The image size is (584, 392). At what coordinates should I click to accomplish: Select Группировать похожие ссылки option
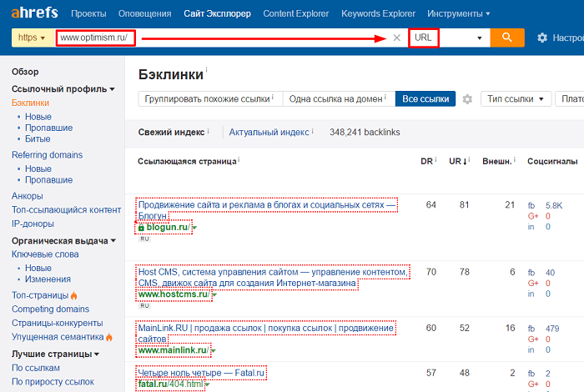(x=210, y=99)
